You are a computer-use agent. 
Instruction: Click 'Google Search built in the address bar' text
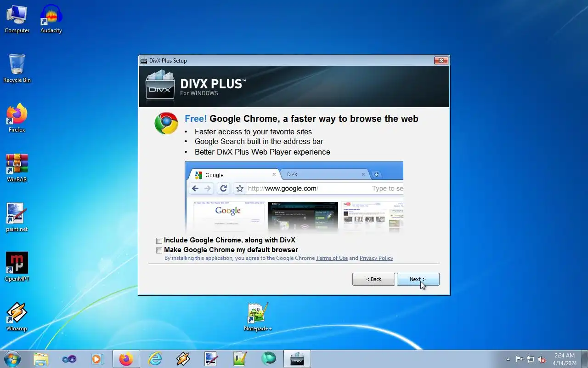tap(259, 142)
